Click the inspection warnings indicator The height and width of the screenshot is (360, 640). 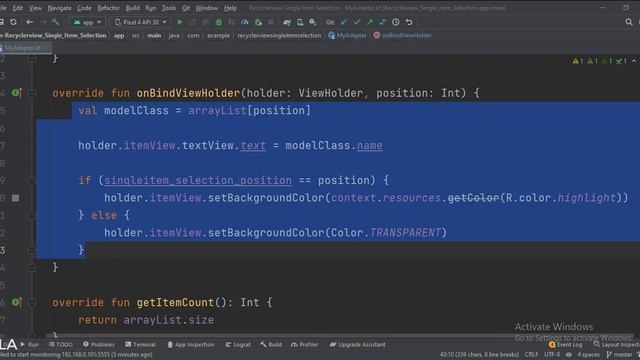coord(600,61)
